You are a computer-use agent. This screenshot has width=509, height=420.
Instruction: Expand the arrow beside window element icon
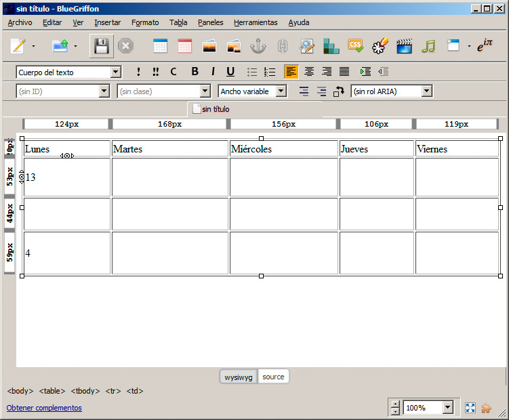[469, 46]
